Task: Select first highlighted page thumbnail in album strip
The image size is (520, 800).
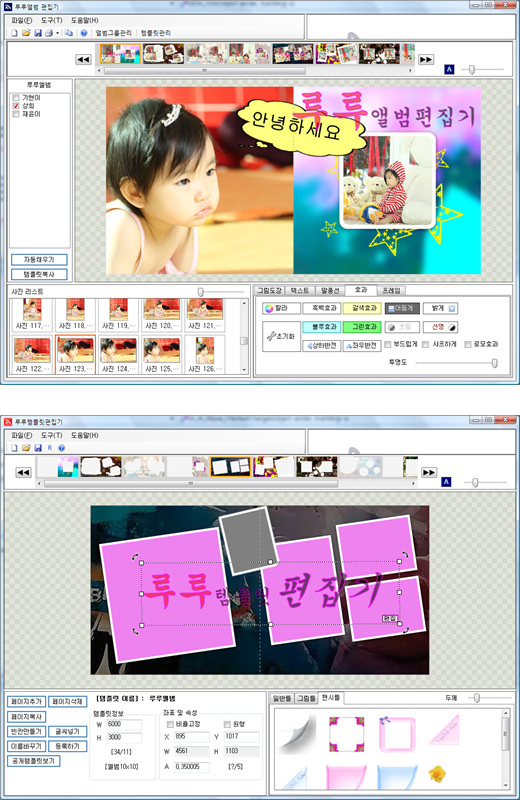Action: (x=120, y=54)
